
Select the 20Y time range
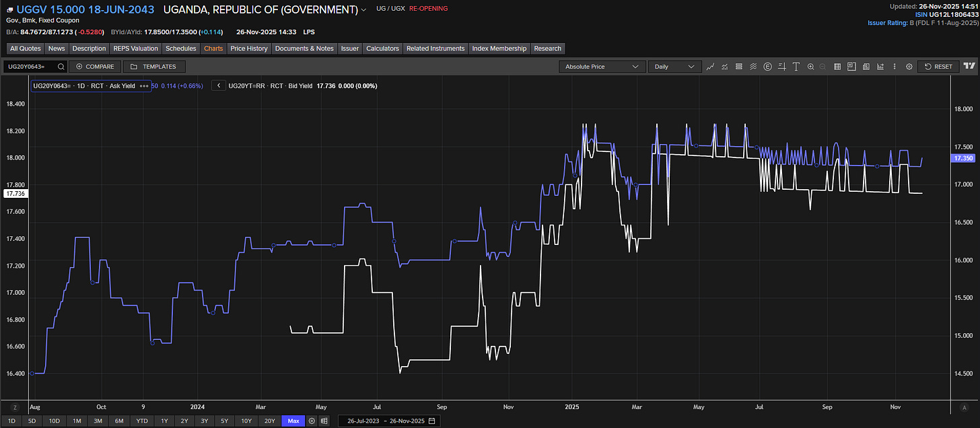270,421
